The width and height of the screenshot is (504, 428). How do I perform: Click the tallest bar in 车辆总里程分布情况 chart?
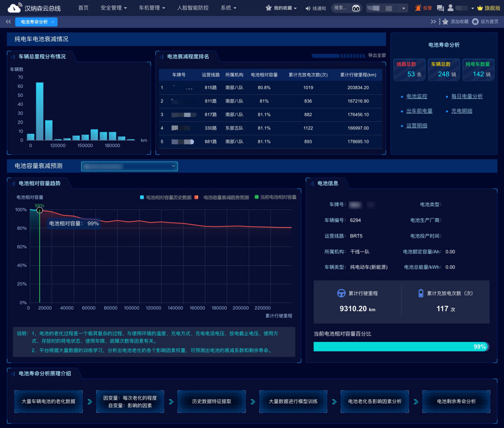click(40, 111)
